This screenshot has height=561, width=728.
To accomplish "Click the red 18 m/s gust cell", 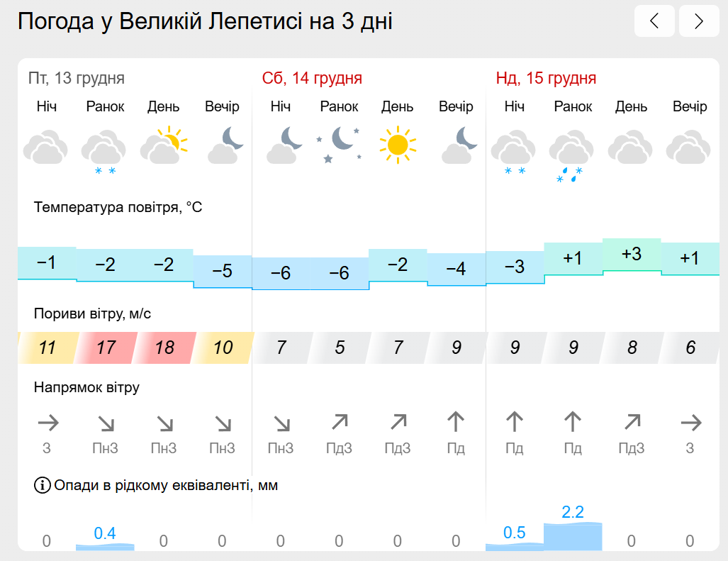I will click(x=164, y=348).
